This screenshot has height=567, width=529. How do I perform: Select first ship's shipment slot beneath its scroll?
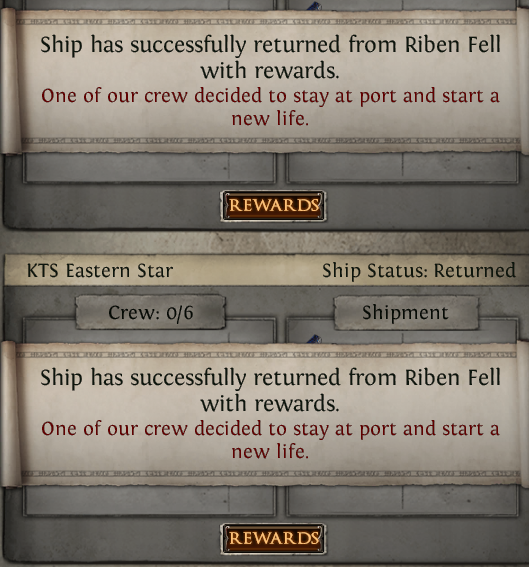[x=402, y=168]
